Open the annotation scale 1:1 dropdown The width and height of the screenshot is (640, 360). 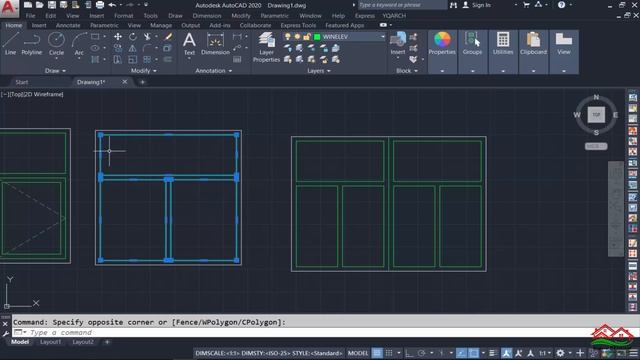544,353
